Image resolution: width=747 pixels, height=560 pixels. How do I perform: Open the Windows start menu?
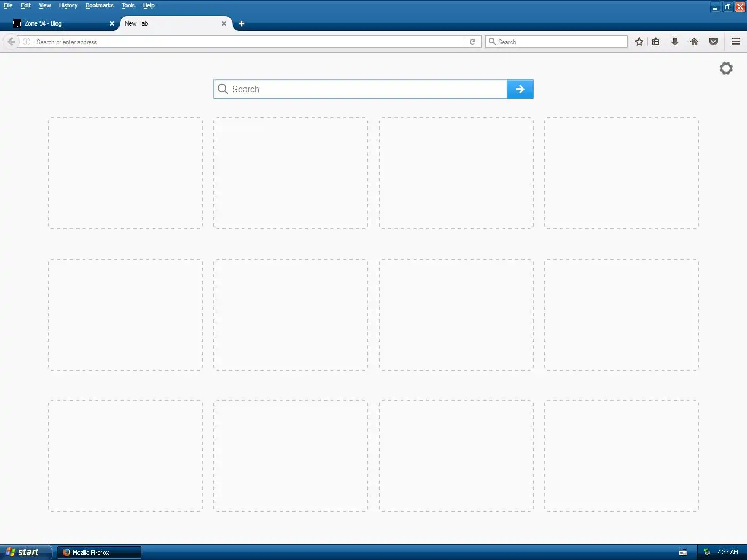pyautogui.click(x=25, y=552)
